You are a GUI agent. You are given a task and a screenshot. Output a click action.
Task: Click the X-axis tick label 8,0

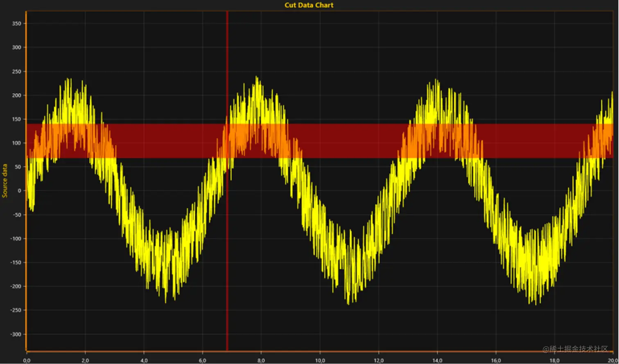point(261,360)
